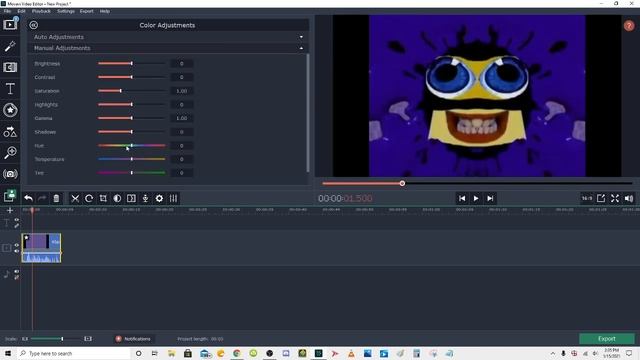Open the File menu
Screen dimensions: 640x360
(7, 11)
